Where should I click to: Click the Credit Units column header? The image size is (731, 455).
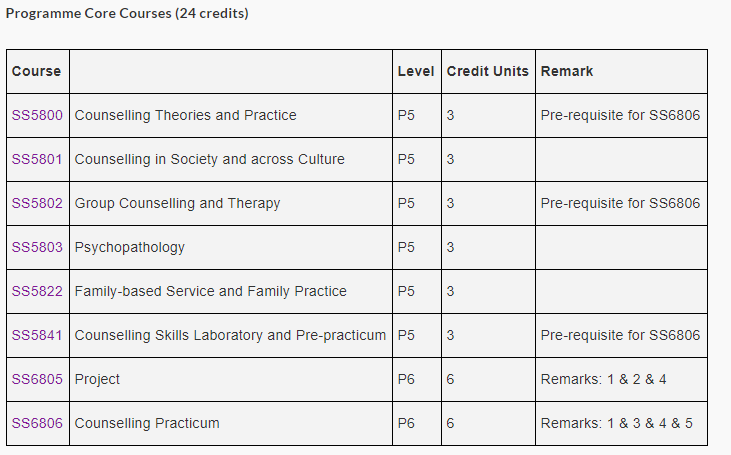point(488,71)
